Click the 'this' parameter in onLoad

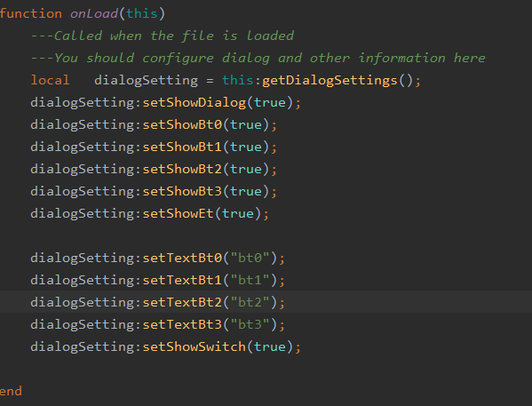(142, 13)
